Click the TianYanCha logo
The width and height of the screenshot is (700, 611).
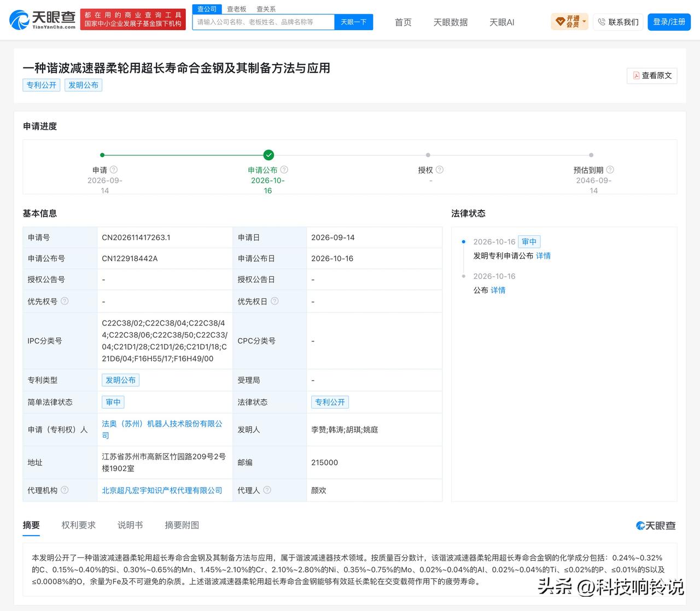click(x=43, y=20)
